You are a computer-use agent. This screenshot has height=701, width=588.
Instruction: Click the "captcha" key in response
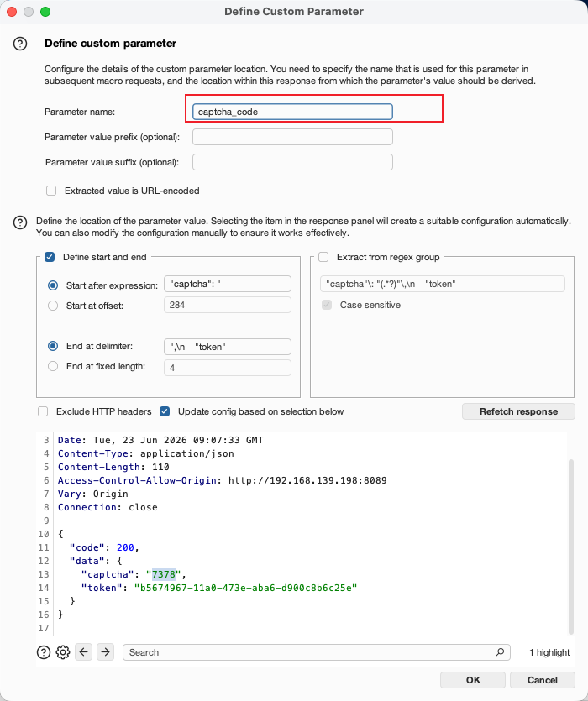pos(108,574)
